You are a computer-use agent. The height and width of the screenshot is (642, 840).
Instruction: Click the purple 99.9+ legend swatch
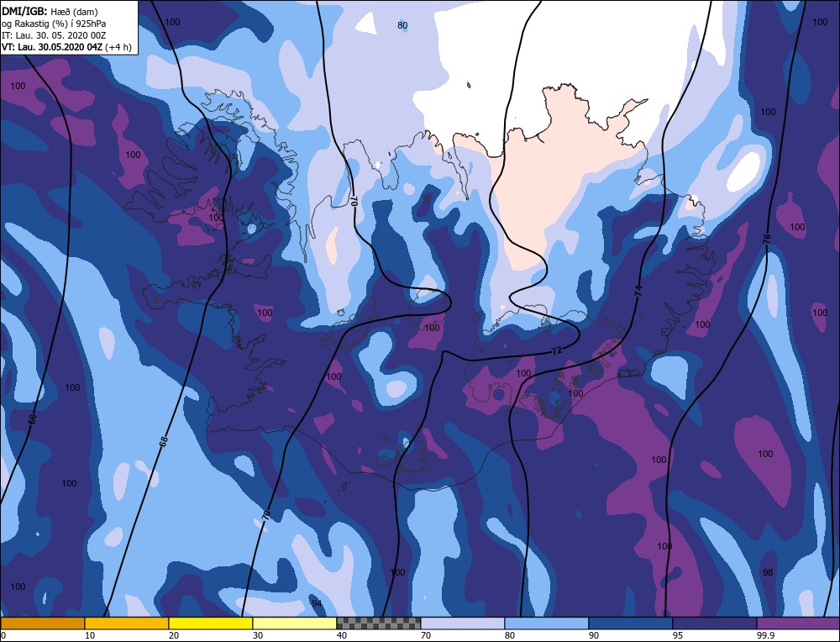tap(798, 624)
